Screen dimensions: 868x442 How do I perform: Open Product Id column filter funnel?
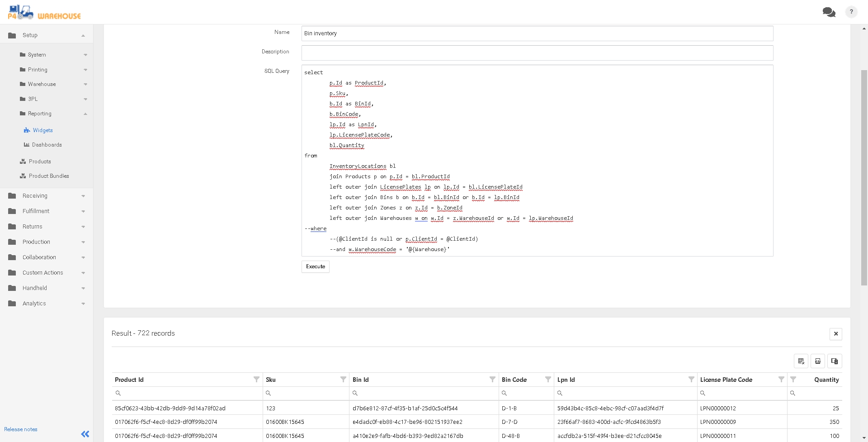[x=256, y=380]
